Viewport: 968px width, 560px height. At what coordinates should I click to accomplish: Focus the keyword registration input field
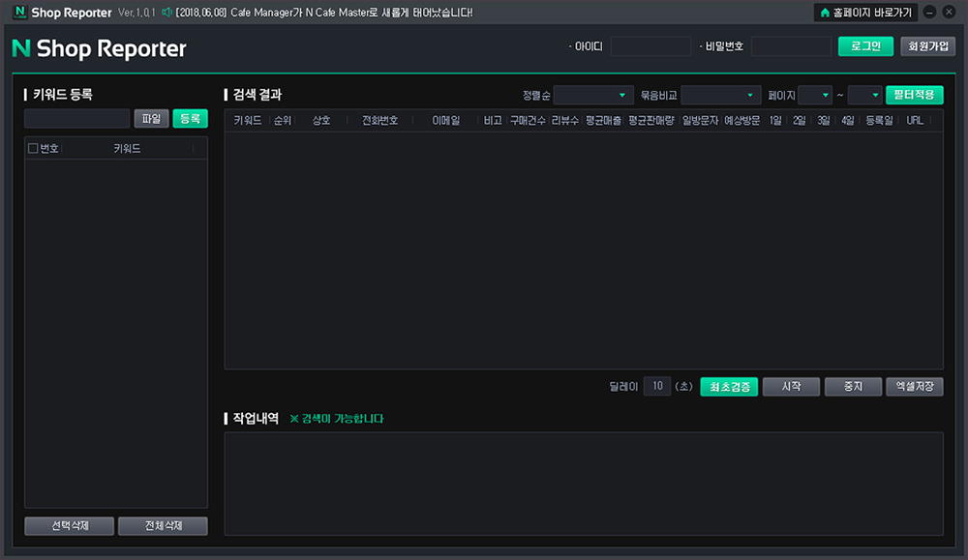coord(77,118)
